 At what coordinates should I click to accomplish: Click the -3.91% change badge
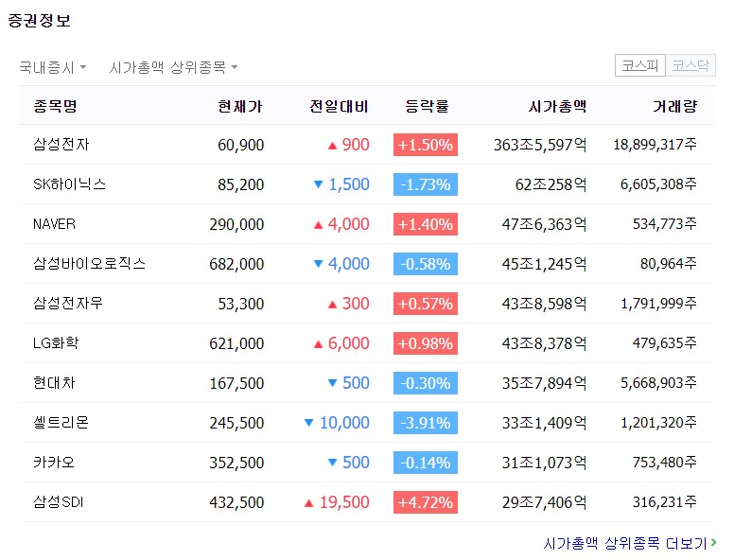pos(425,423)
